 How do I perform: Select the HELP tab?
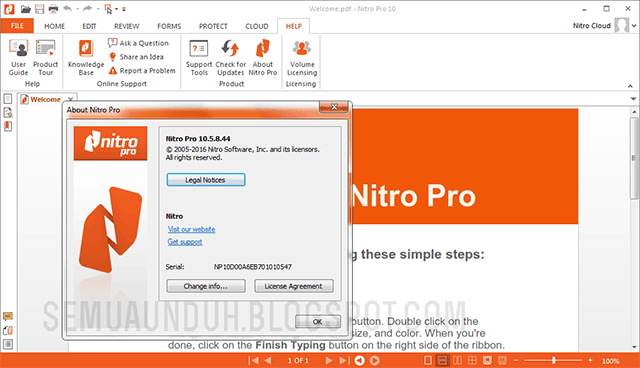tap(293, 26)
